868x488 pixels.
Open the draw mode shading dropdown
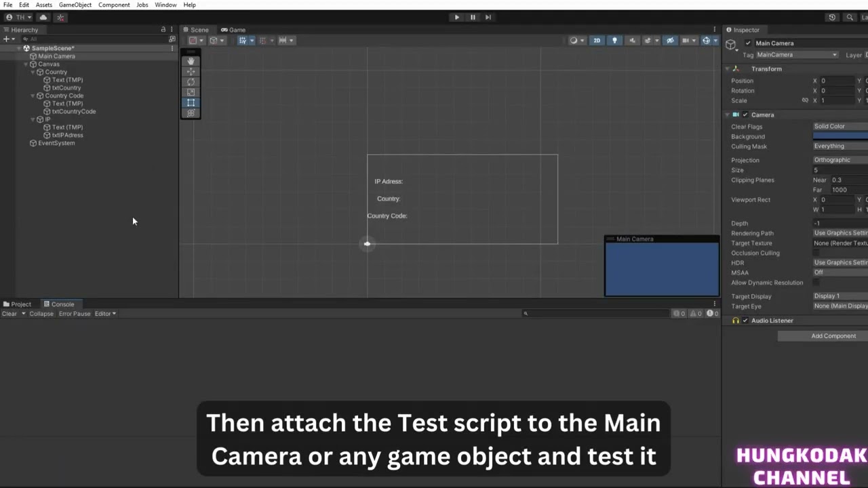[x=576, y=40]
